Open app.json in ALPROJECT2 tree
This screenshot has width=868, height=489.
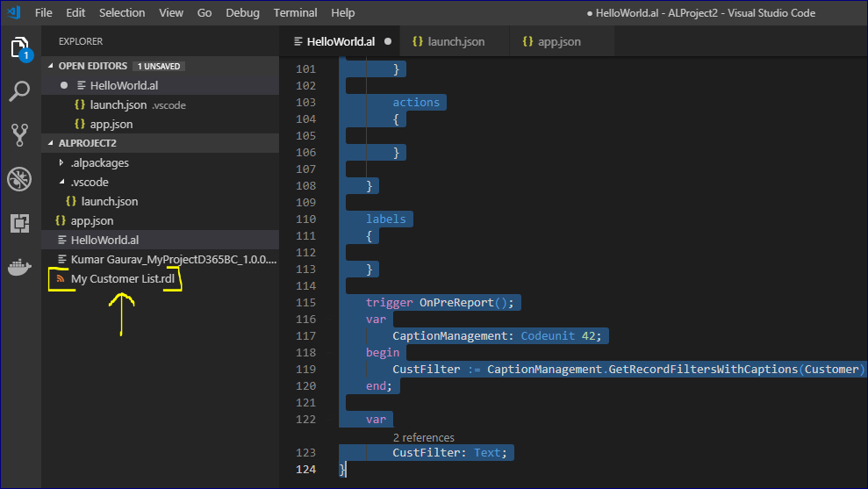click(161, 220)
